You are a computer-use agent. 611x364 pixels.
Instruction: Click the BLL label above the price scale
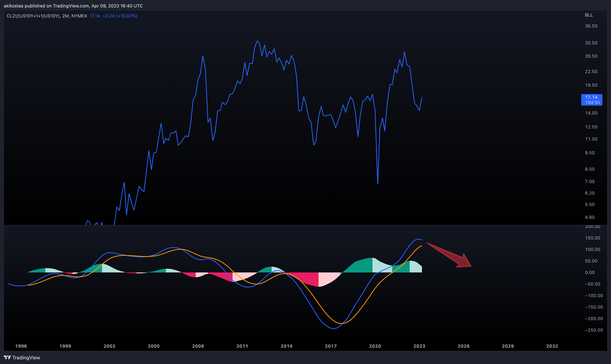[x=589, y=15]
